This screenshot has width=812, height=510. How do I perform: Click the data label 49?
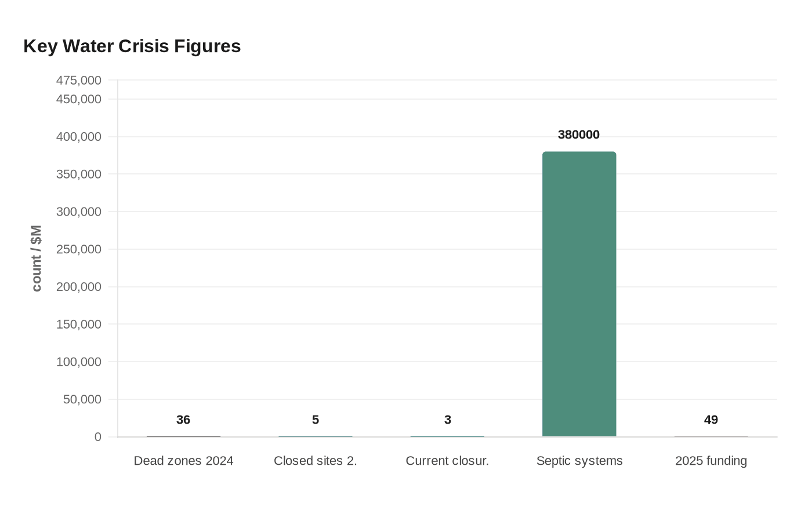(x=710, y=420)
